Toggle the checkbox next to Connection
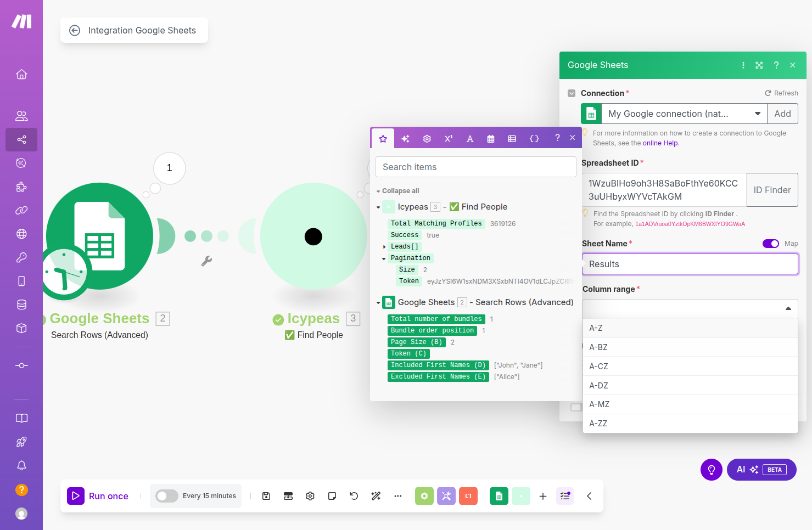 point(572,93)
